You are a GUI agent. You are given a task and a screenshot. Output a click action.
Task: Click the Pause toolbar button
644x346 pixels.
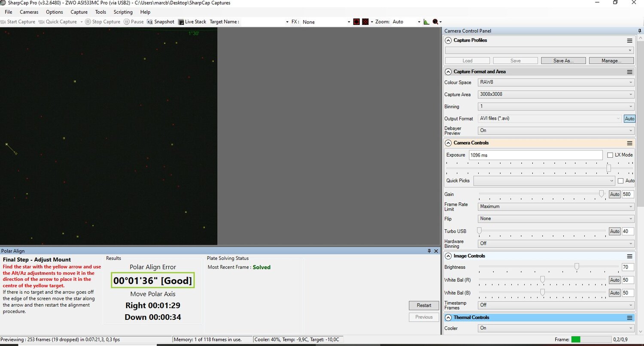(x=134, y=22)
